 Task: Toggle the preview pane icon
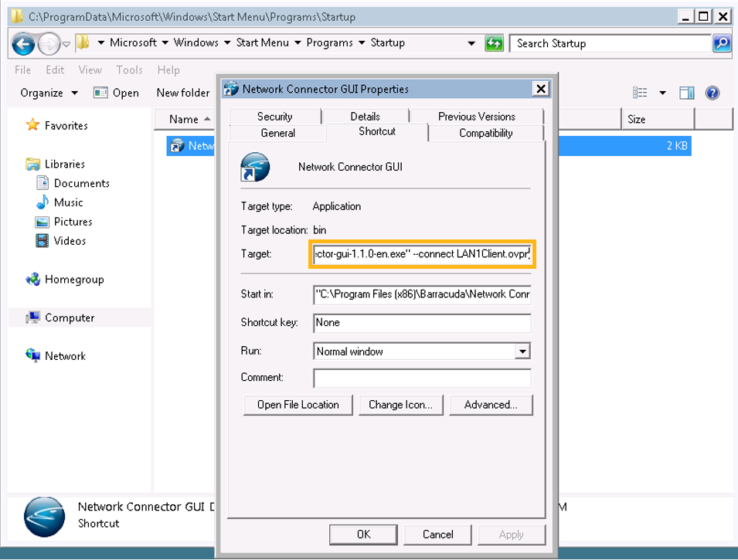[687, 93]
